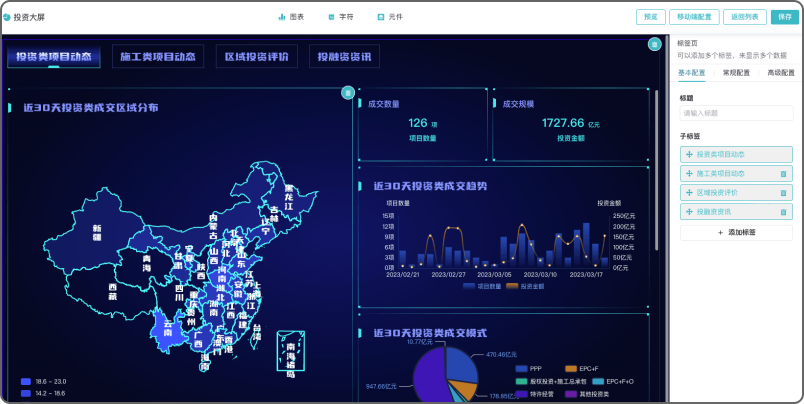Delete the 投融资资讯 sub-tab

pyautogui.click(x=783, y=212)
